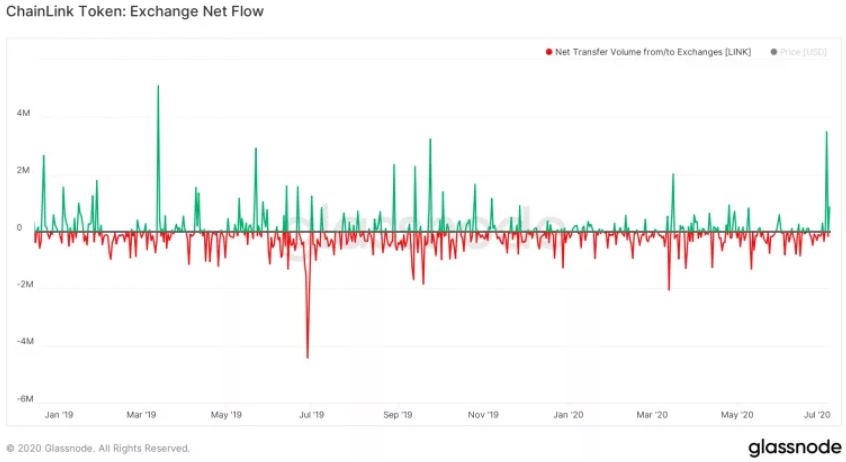The width and height of the screenshot is (846, 462).
Task: Click the Mar '19 x-axis label
Action: point(141,415)
